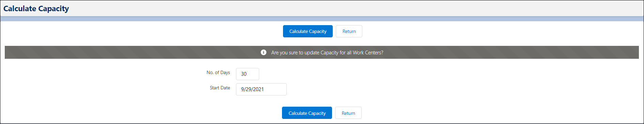Click the words 'Work Centers?' in the banner
Screen dimensions: 644x124
coord(368,53)
